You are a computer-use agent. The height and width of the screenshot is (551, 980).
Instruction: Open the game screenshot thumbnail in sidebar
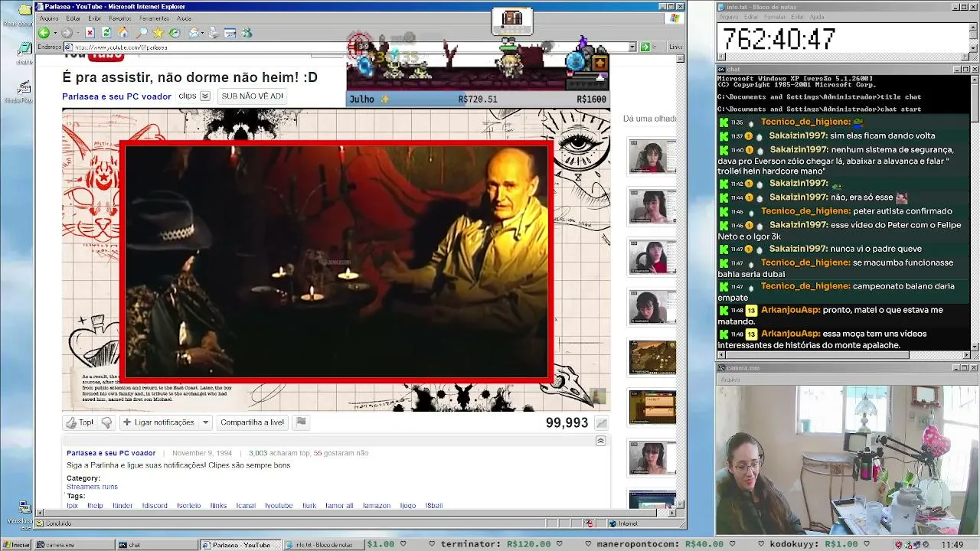click(x=652, y=357)
